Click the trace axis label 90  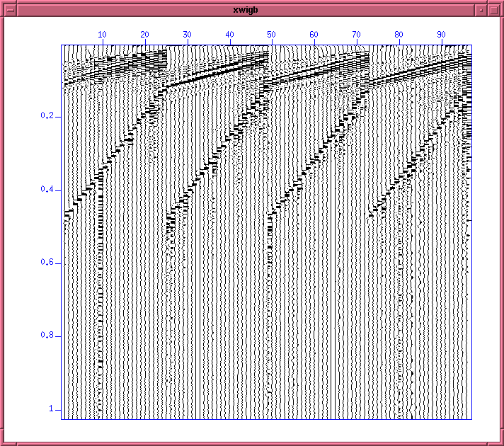pyautogui.click(x=442, y=34)
